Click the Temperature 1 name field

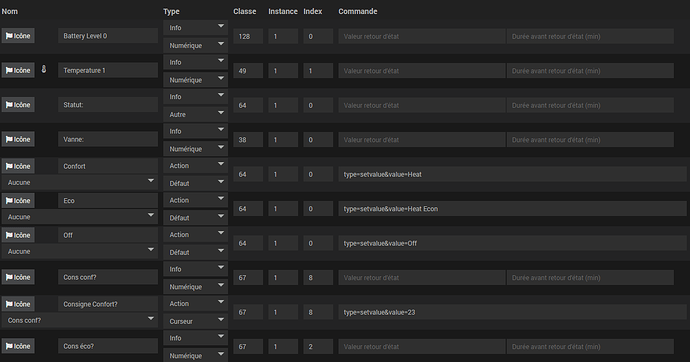pyautogui.click(x=108, y=70)
